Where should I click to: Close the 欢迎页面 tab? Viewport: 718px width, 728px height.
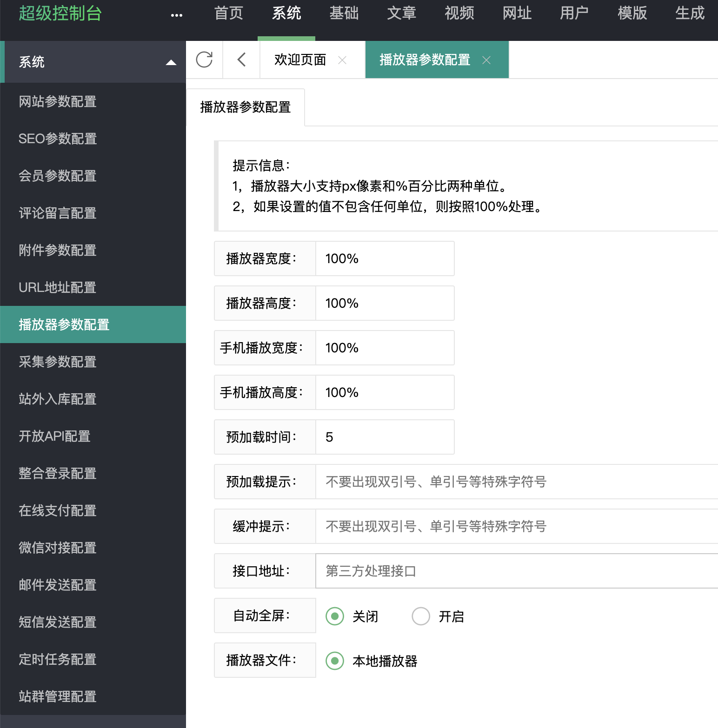pos(342,60)
